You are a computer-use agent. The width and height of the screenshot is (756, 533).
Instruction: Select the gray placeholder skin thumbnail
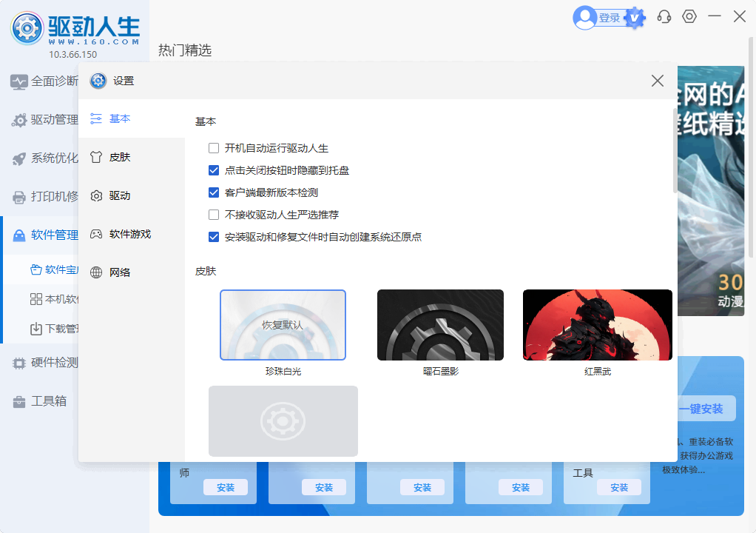(283, 421)
